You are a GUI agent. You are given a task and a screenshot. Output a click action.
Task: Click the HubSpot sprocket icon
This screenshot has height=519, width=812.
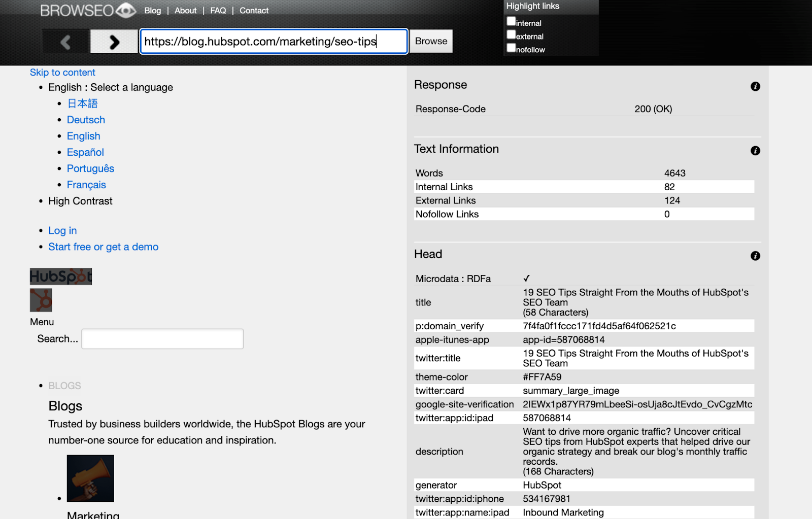click(41, 300)
